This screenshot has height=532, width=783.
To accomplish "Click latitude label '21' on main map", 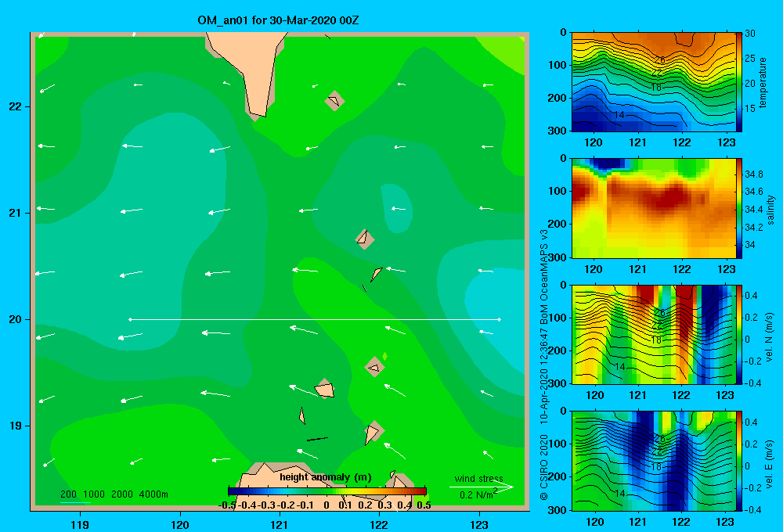I will [x=16, y=213].
